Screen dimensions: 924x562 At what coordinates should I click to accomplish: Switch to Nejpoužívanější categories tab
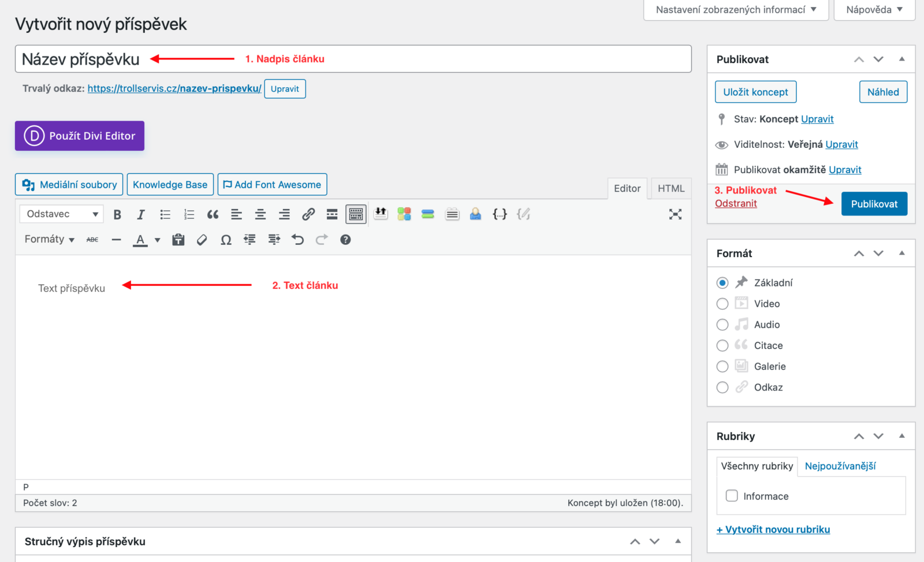click(840, 466)
